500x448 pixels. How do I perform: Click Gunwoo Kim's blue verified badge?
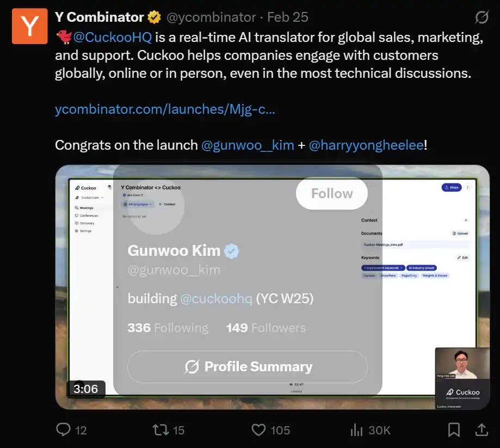point(232,251)
